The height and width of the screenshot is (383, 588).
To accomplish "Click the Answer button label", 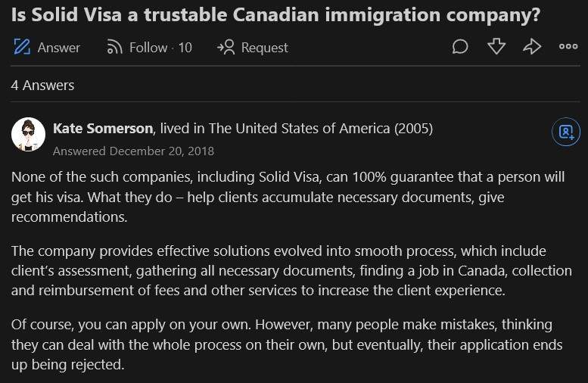I will coord(58,48).
